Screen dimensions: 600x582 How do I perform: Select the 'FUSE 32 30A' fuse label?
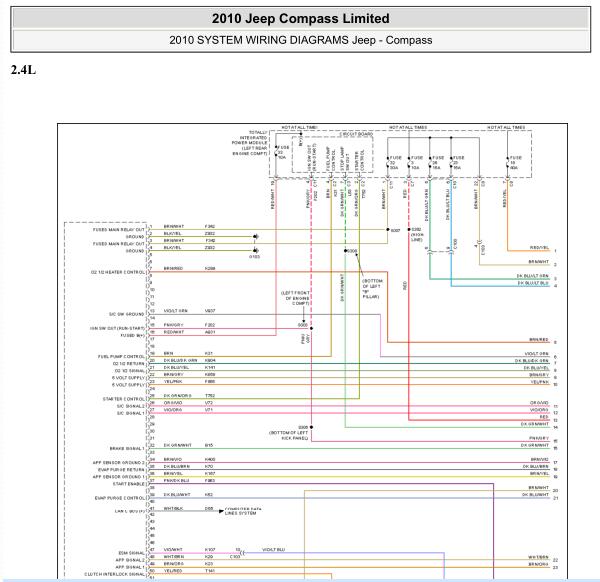click(x=396, y=163)
